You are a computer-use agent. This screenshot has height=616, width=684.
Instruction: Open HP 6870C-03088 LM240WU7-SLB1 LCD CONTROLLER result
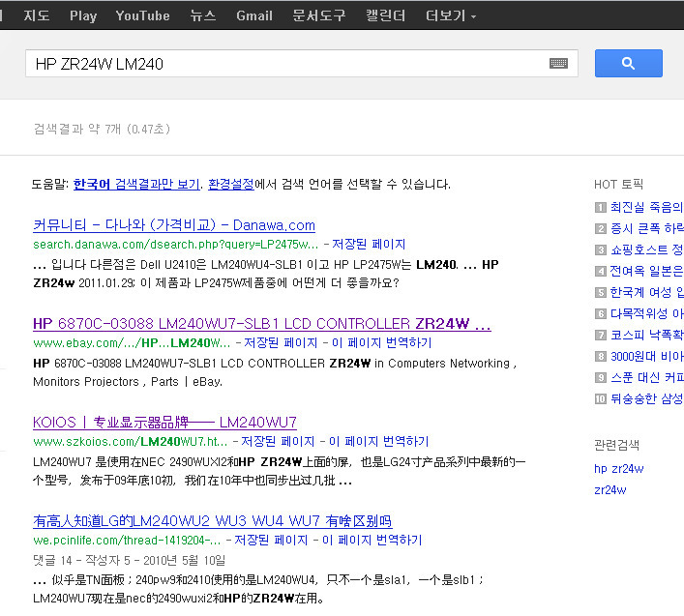click(262, 324)
